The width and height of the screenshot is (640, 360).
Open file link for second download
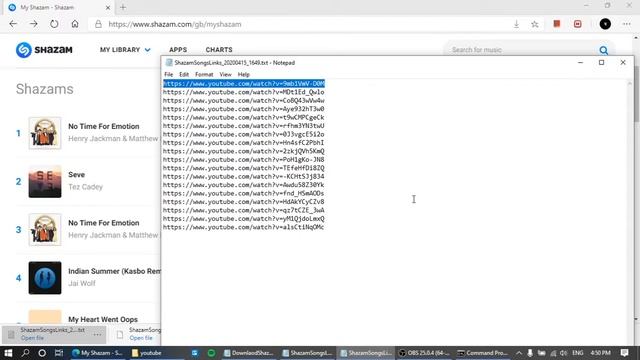(141, 338)
